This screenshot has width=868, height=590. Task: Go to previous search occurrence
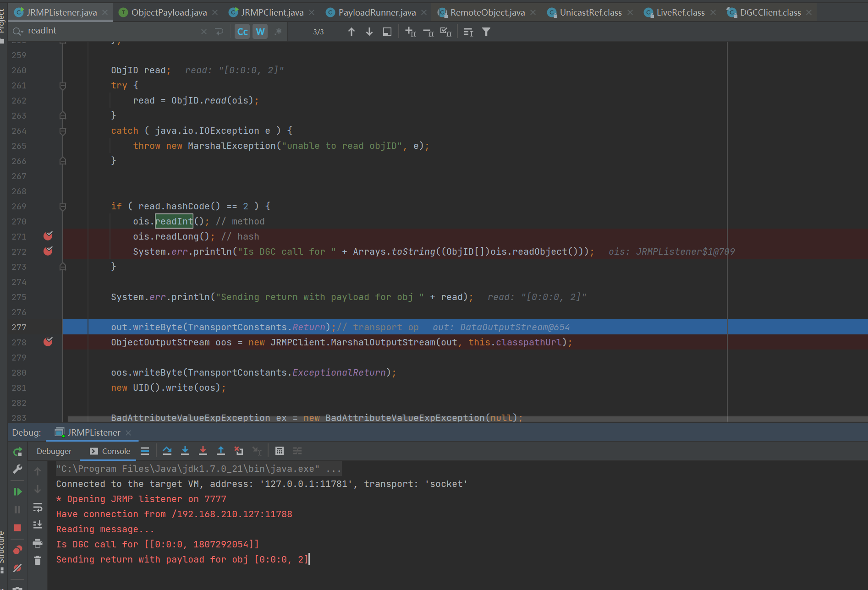pos(352,32)
